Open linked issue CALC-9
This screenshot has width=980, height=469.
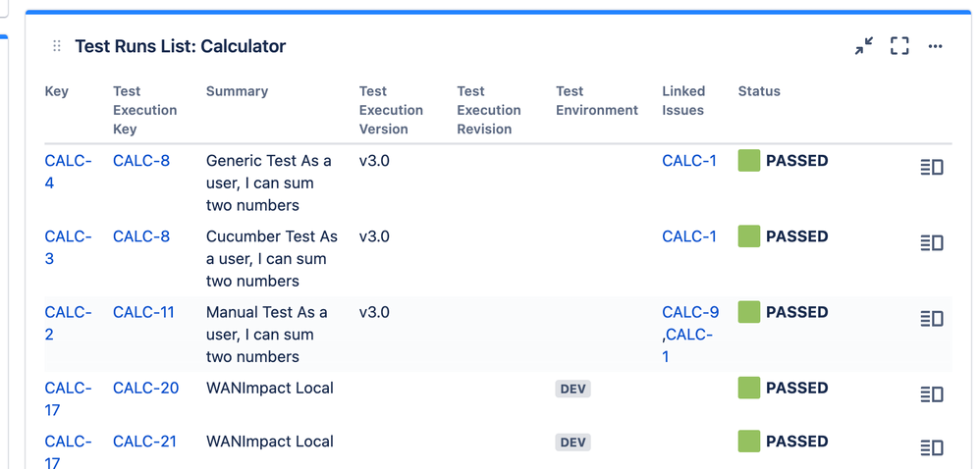point(690,312)
